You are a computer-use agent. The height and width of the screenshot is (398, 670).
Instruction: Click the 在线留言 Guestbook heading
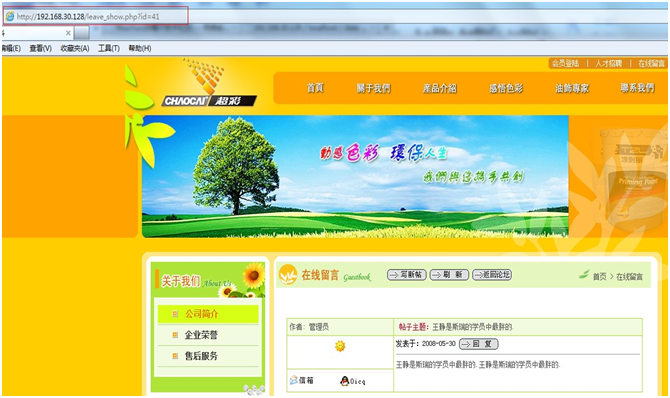point(336,276)
